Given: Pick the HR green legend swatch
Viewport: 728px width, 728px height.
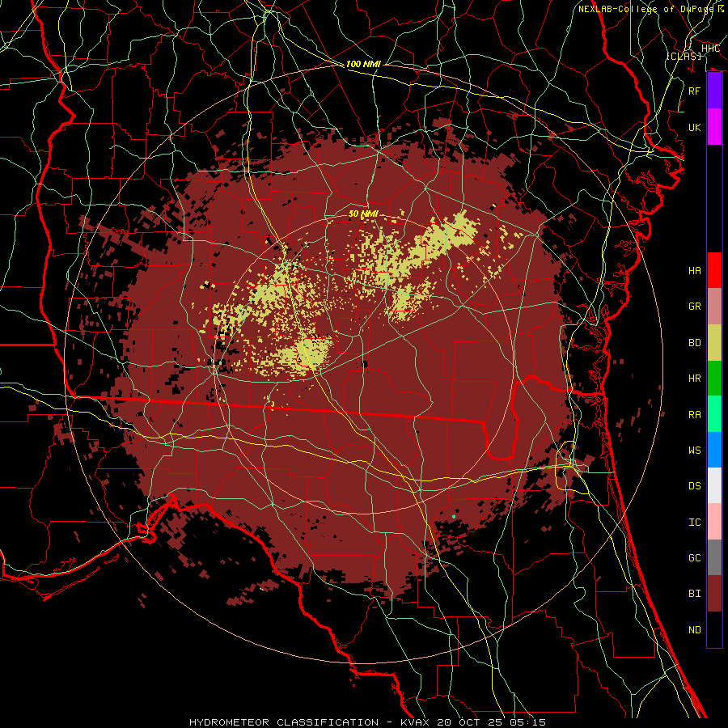Looking at the screenshot, I should point(714,378).
